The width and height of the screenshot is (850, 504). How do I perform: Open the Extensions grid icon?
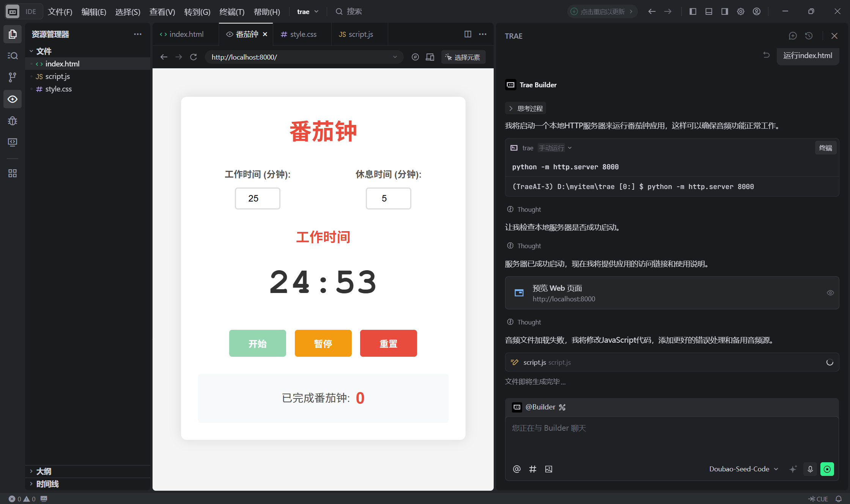pyautogui.click(x=12, y=173)
